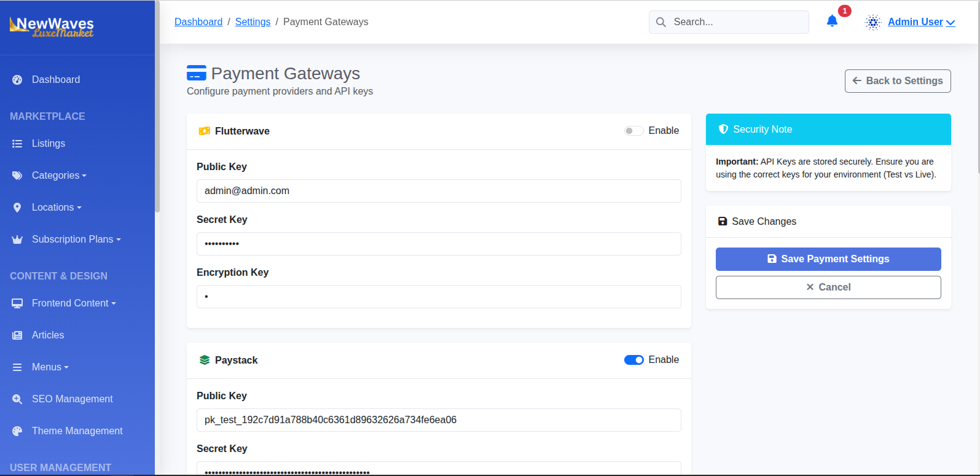Open Articles in the sidebar

click(48, 335)
